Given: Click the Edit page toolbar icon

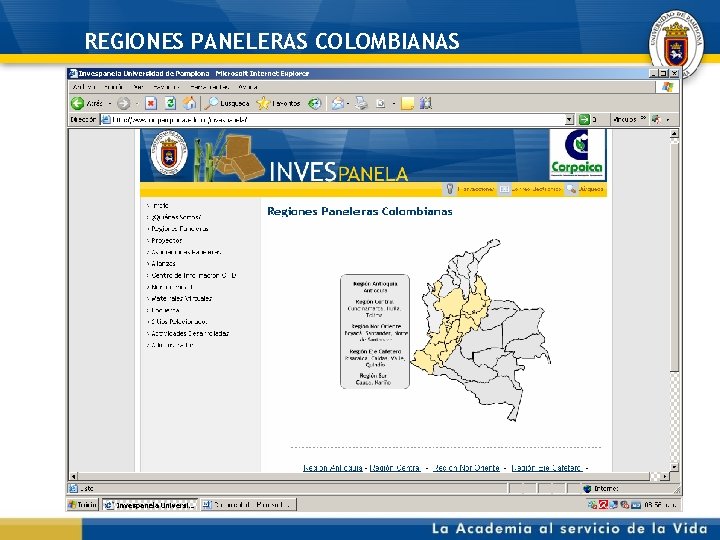Looking at the screenshot, I should pyautogui.click(x=380, y=104).
